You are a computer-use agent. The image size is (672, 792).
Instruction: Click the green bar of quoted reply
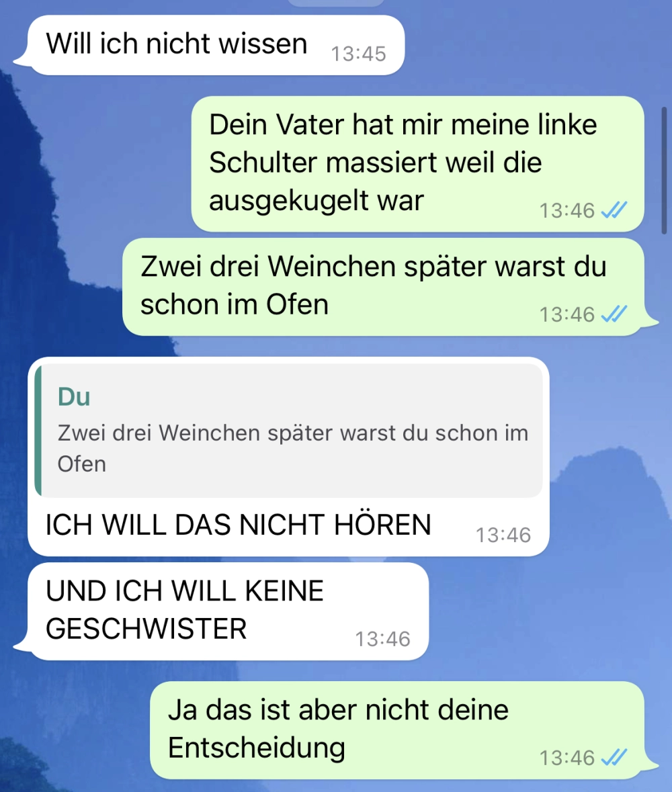[x=38, y=431]
